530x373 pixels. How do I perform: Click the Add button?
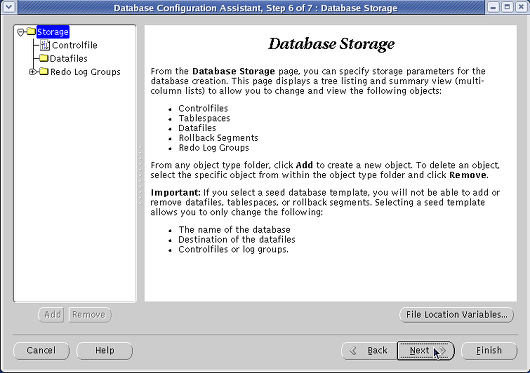point(51,315)
